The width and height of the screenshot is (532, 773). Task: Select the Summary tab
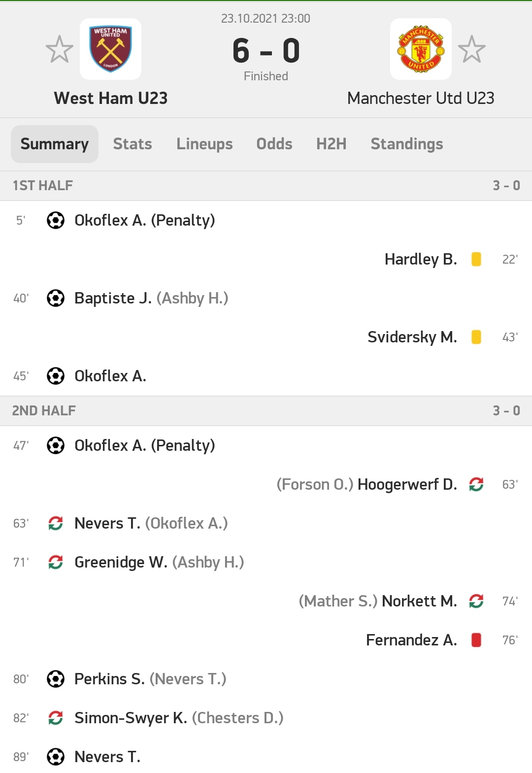point(55,144)
